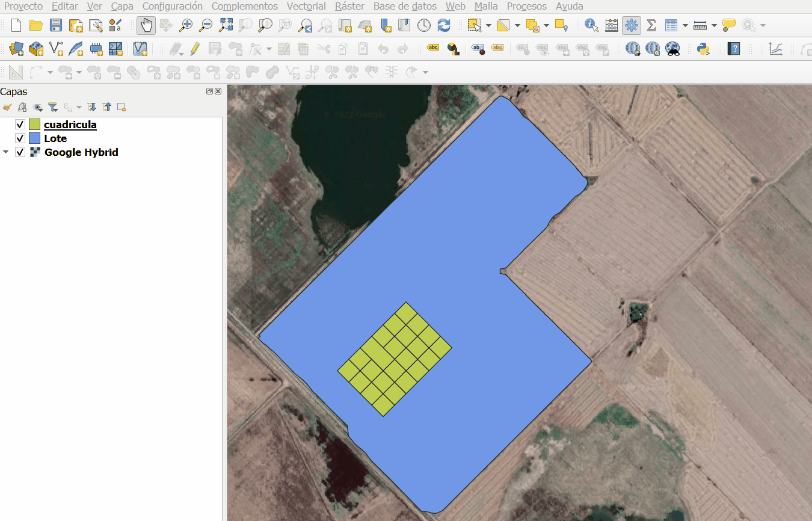Close the Capas panel
Screen dimensions: 812x521
tap(218, 91)
